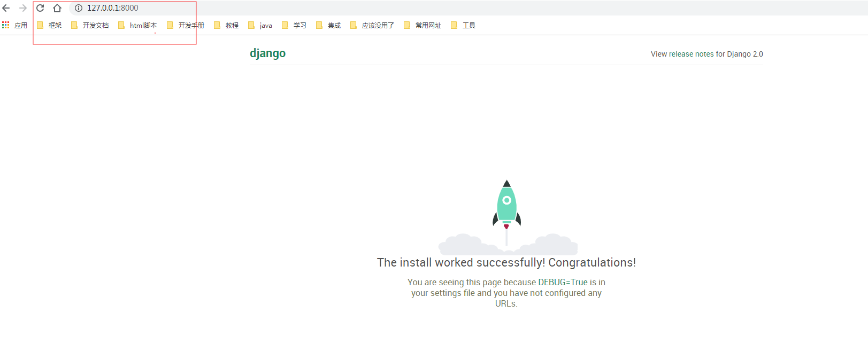Open the 应用 apps grid shortcut
The height and width of the screenshot is (352, 868).
pos(14,25)
